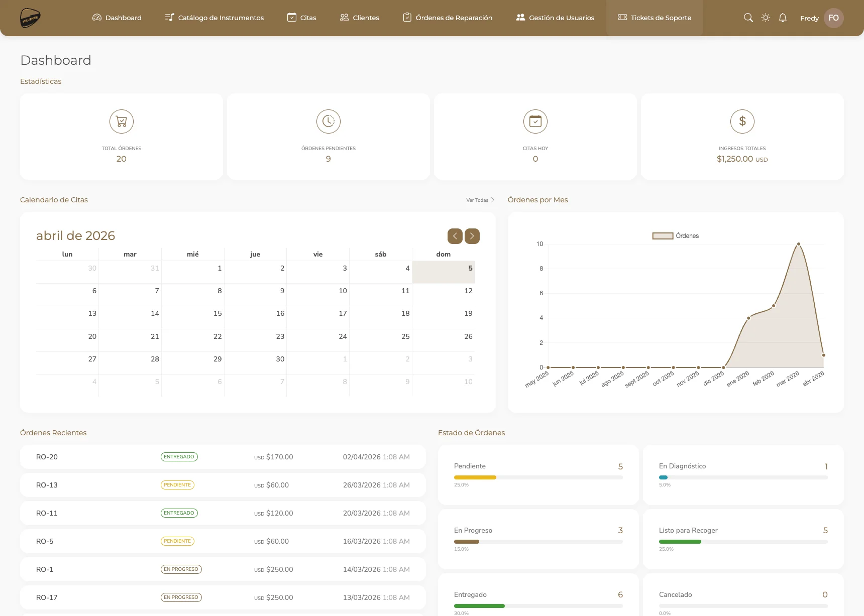Open notifications via bell icon

(782, 18)
